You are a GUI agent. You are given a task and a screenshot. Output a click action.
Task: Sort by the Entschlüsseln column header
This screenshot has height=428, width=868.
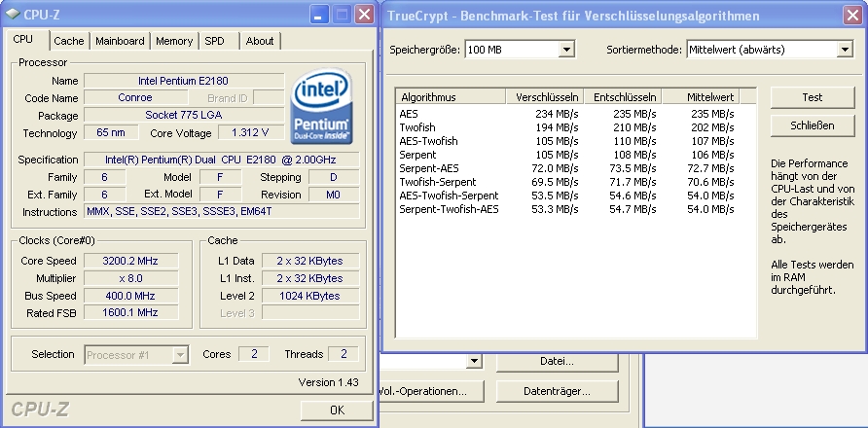624,97
